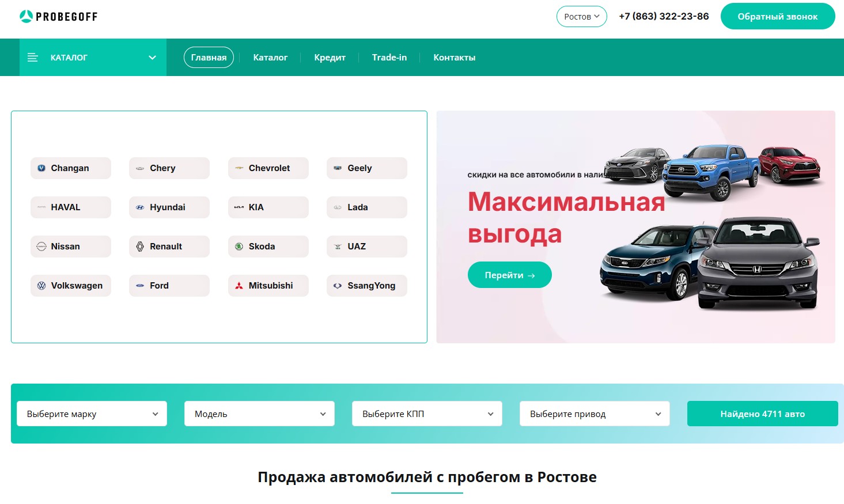This screenshot has width=844, height=504.
Task: Click the Probegoff logo
Action: pos(58,17)
